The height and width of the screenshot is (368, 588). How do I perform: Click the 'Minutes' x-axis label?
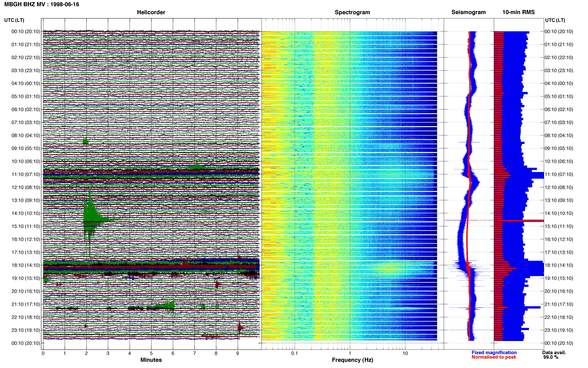(x=151, y=360)
